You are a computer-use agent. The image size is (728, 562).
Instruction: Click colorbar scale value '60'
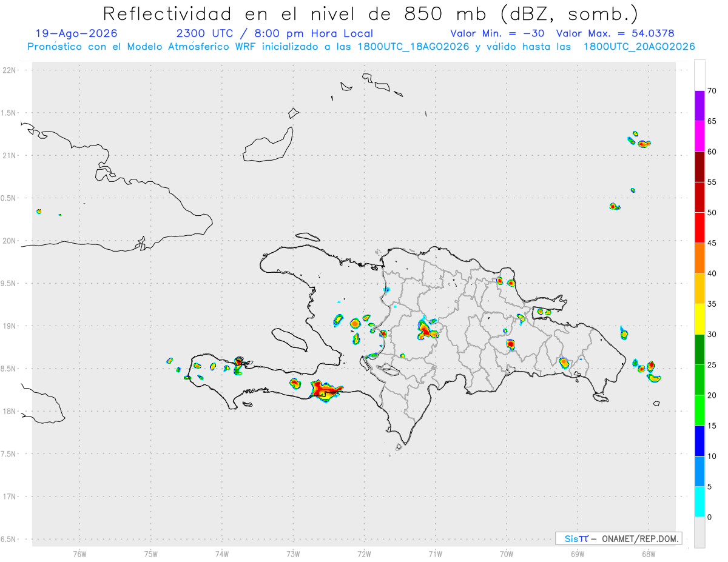(712, 152)
